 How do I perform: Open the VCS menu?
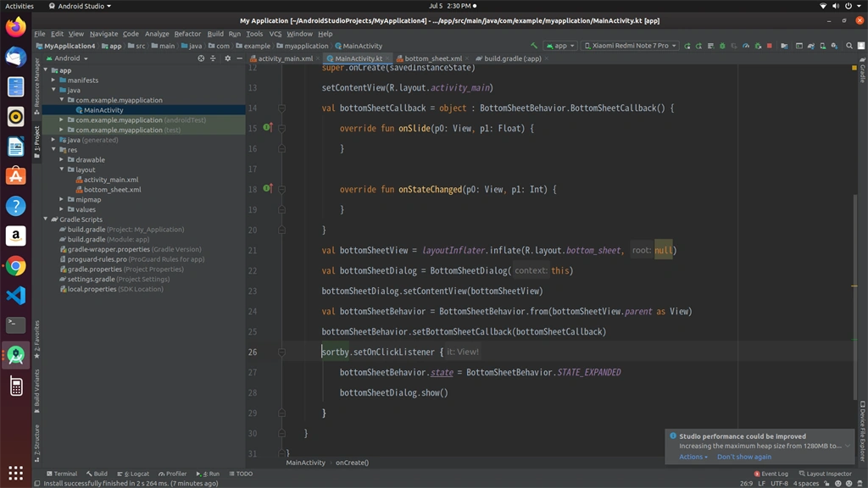(275, 34)
